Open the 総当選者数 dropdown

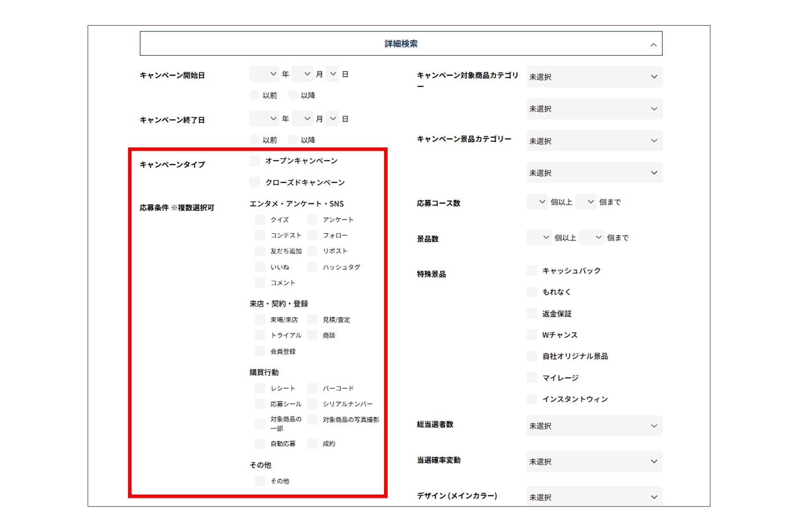(594, 426)
